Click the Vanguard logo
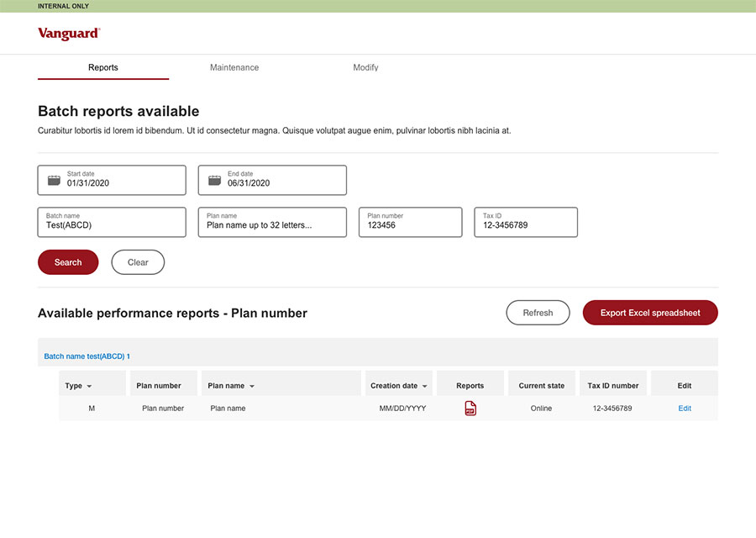756x538 pixels. point(69,34)
